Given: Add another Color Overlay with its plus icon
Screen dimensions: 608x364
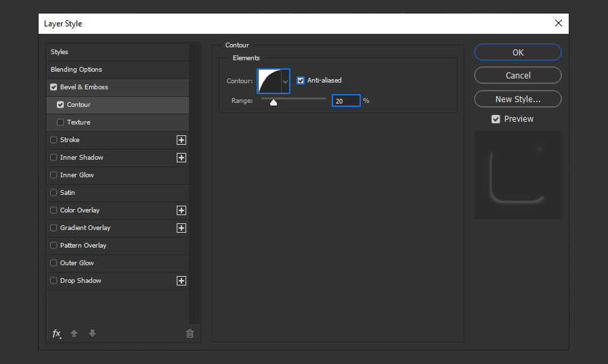Looking at the screenshot, I should [x=181, y=210].
